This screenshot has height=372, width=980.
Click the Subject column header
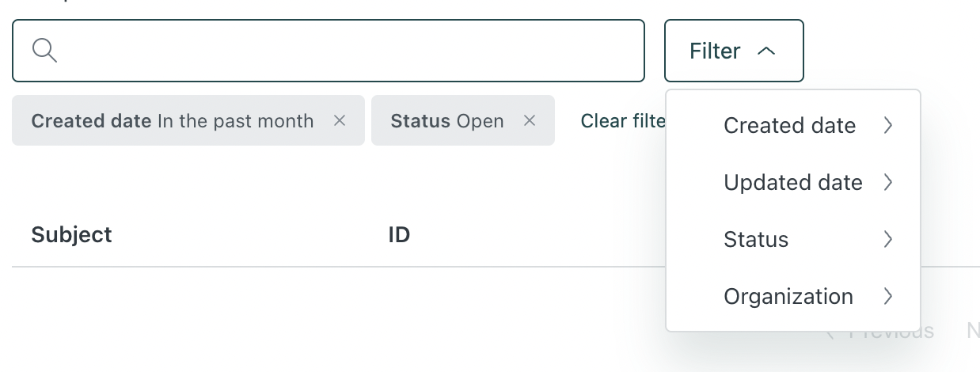click(71, 234)
